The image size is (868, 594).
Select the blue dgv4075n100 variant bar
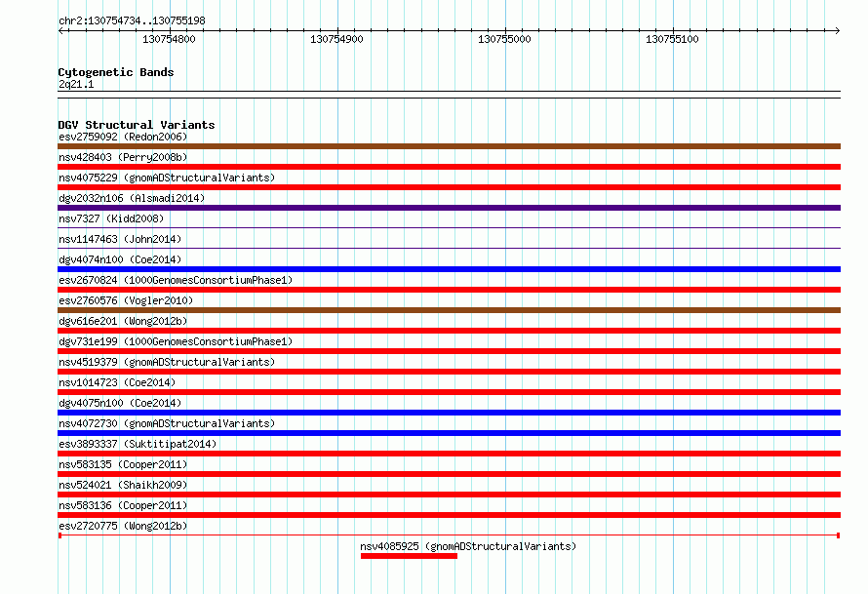tap(449, 413)
